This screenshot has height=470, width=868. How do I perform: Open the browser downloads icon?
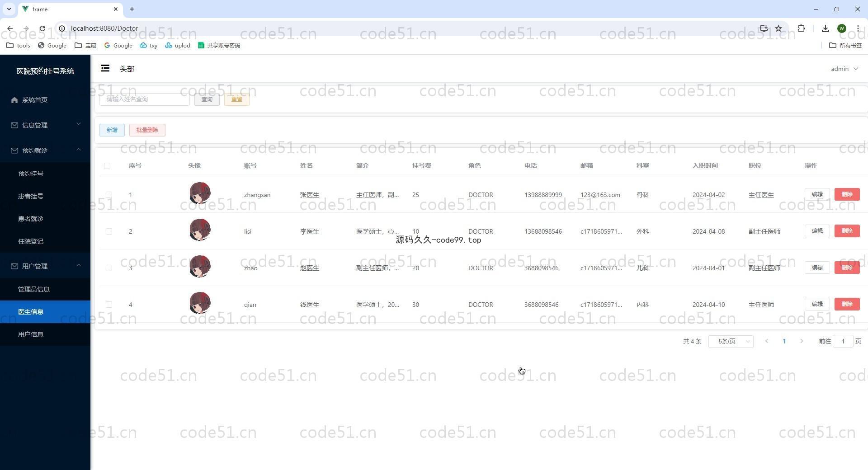tap(825, 28)
